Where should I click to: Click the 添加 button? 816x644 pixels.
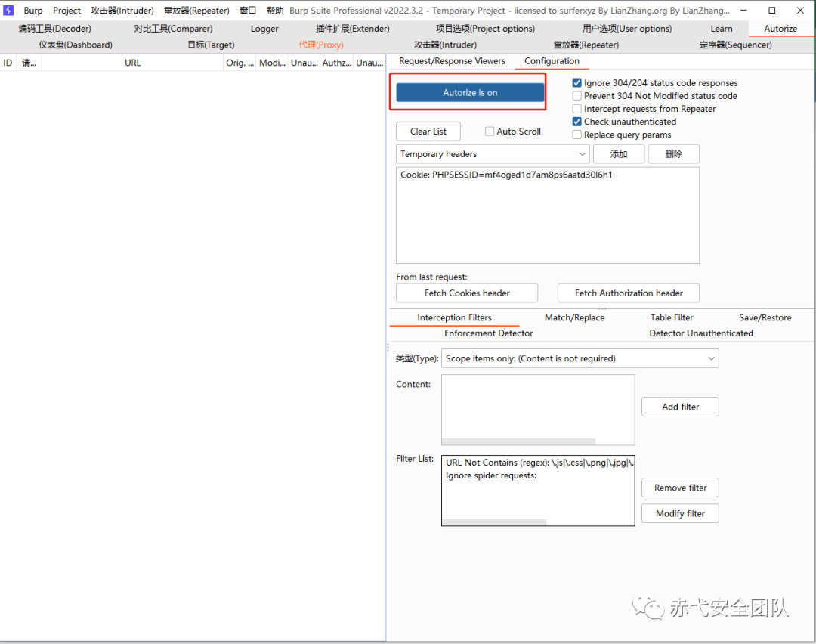(x=619, y=154)
